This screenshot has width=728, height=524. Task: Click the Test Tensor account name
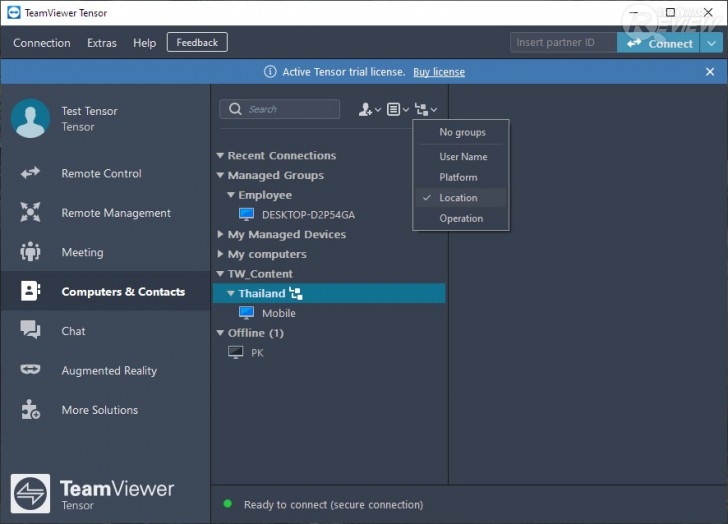[x=89, y=111]
